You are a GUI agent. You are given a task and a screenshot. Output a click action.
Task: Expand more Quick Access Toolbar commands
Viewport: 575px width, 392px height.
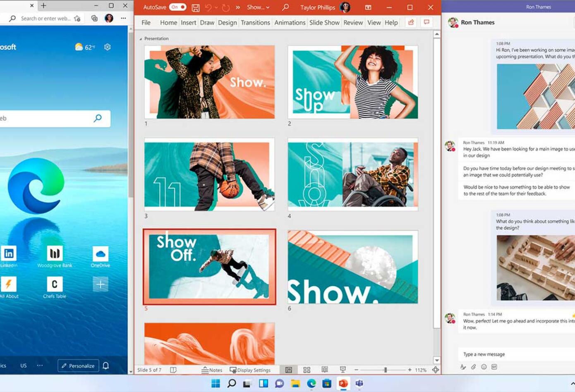(x=238, y=7)
